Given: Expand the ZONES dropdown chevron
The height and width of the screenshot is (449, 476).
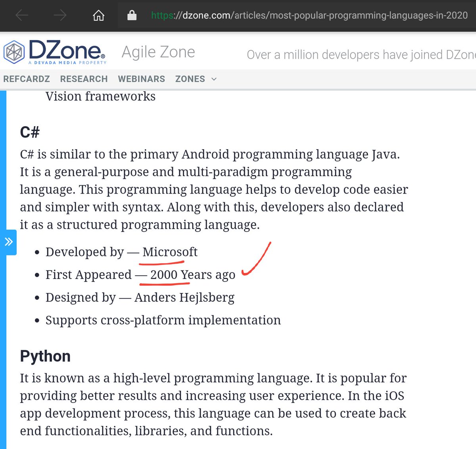Looking at the screenshot, I should 214,79.
